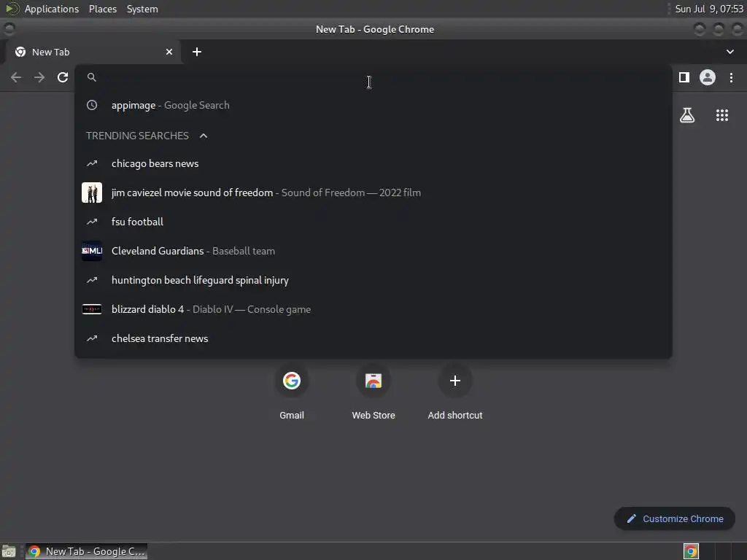Open the Google apps grid
The image size is (747, 560).
[722, 115]
